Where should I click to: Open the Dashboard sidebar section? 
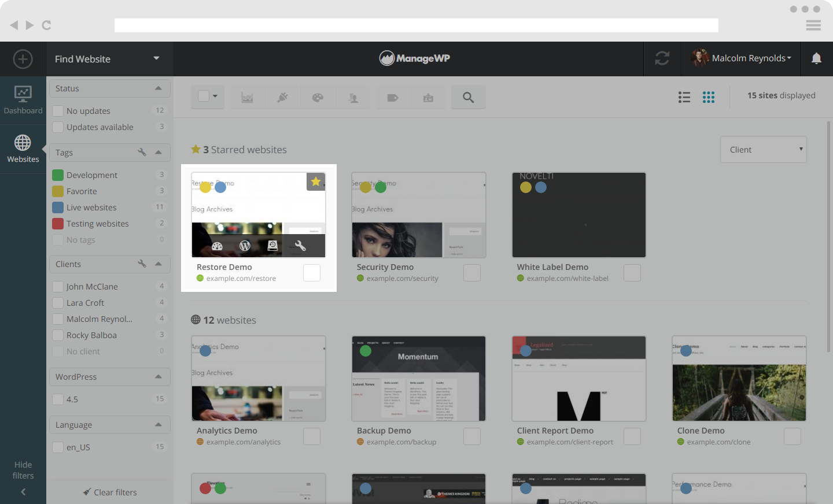23,101
